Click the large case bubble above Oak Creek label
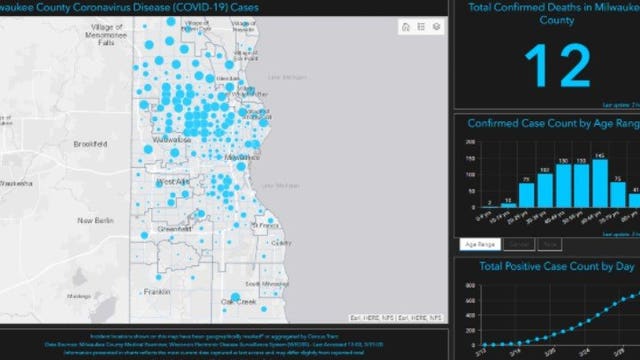640x360 pixels. point(235,297)
